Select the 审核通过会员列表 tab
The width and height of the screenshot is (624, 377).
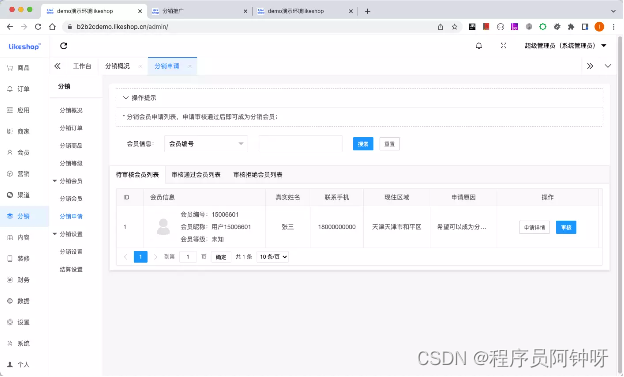pyautogui.click(x=196, y=175)
